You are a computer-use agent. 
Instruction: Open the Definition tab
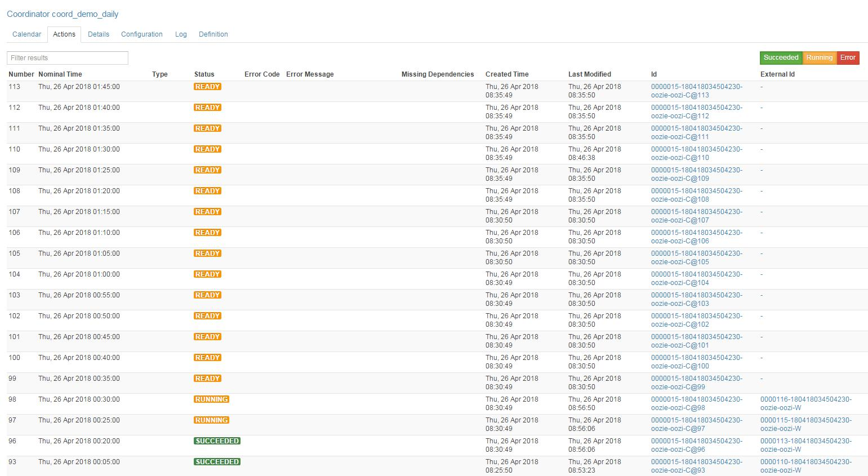[213, 34]
